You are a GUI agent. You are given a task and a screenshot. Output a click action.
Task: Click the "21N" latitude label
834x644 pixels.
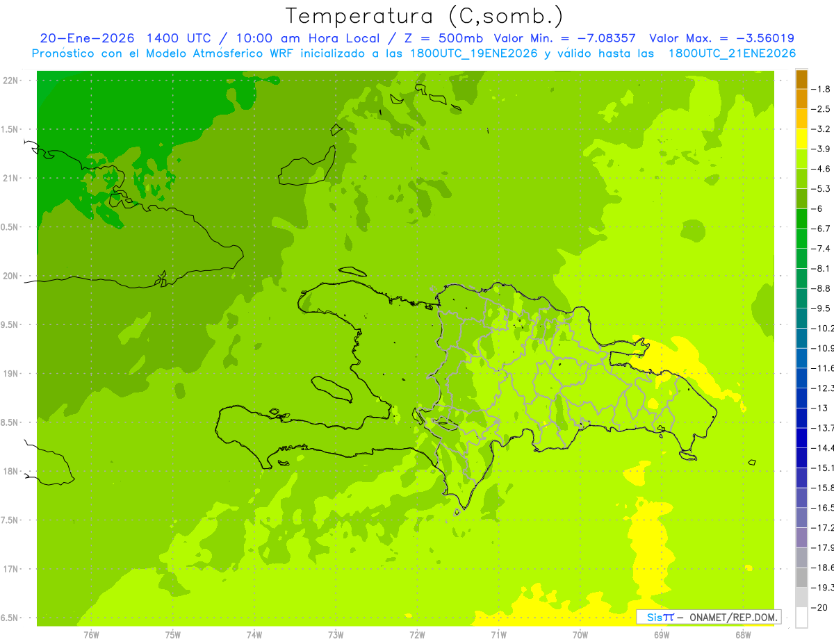click(x=11, y=179)
